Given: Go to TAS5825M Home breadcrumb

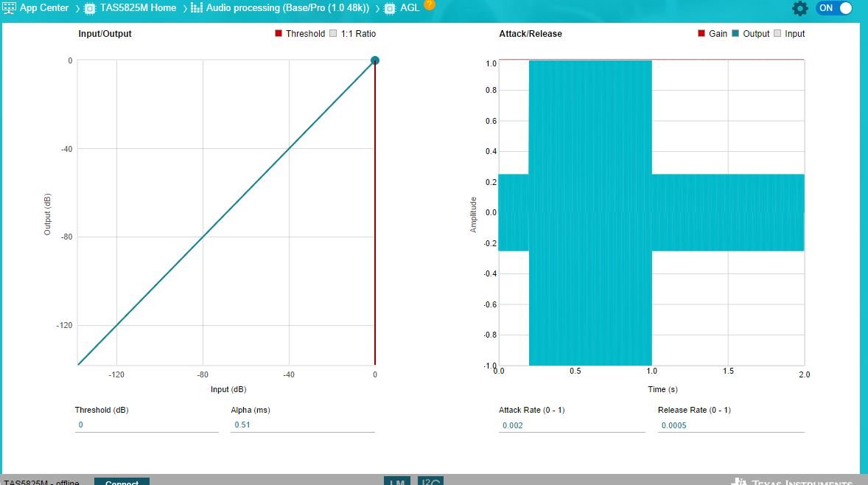Looking at the screenshot, I should point(138,8).
